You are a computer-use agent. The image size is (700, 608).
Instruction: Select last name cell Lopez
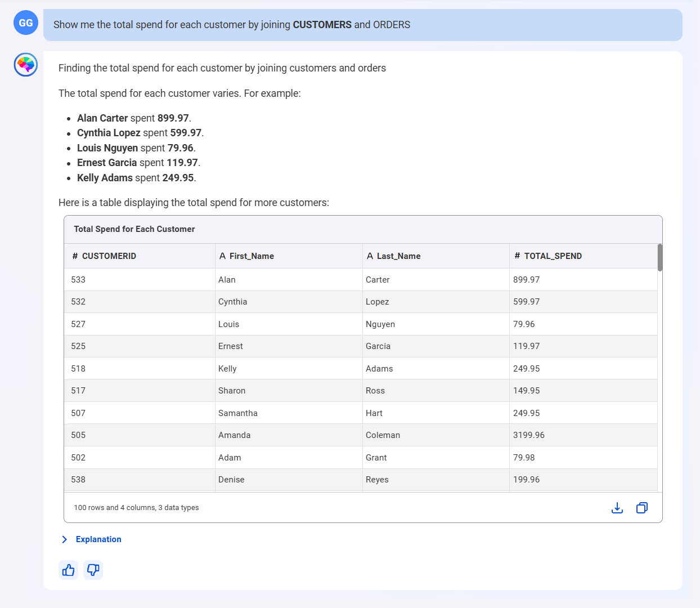(436, 302)
